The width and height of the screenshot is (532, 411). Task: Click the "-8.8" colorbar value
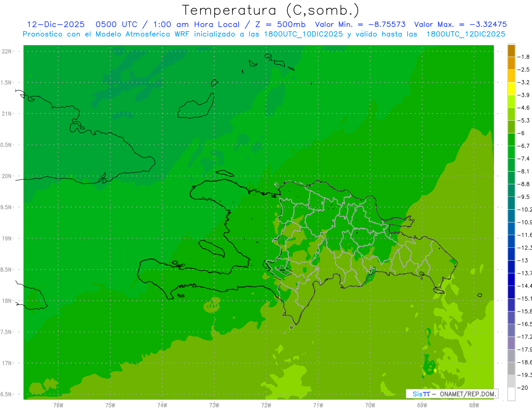pyautogui.click(x=524, y=184)
